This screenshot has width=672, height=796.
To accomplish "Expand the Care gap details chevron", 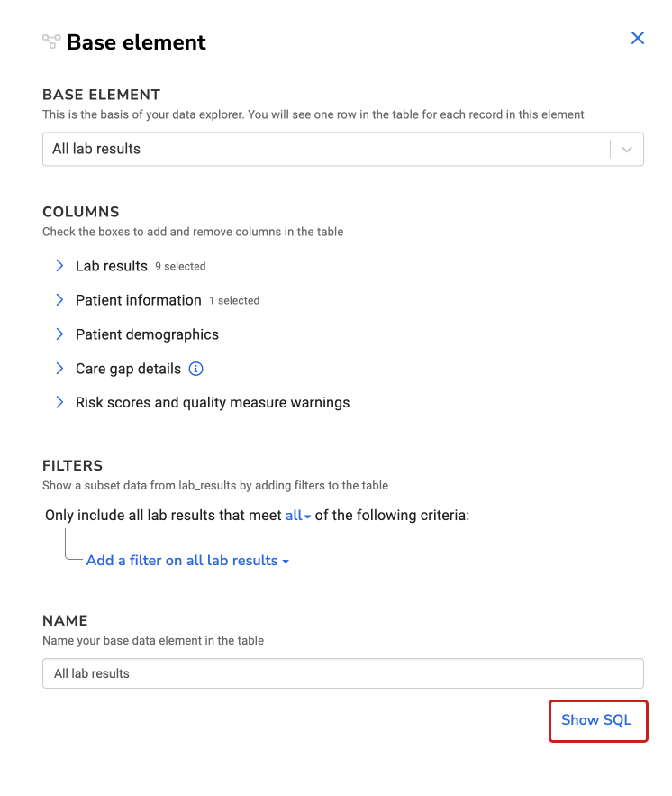I will tap(59, 369).
